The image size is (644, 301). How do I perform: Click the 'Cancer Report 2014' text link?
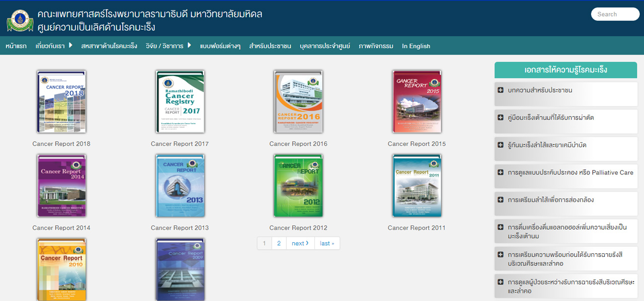tap(61, 228)
